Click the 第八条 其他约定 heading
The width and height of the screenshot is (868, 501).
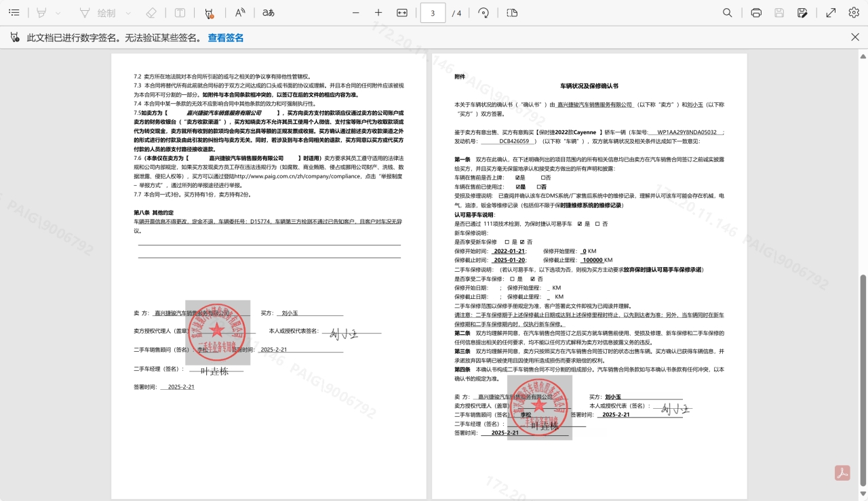[153, 212]
